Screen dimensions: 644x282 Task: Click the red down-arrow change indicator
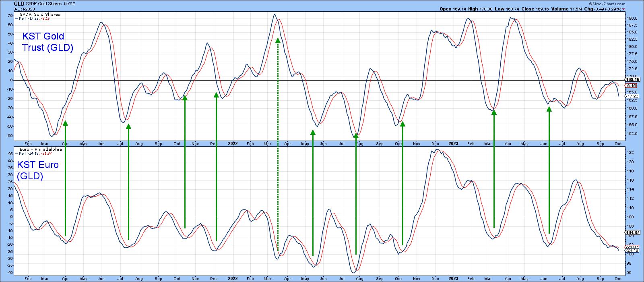coord(624,9)
